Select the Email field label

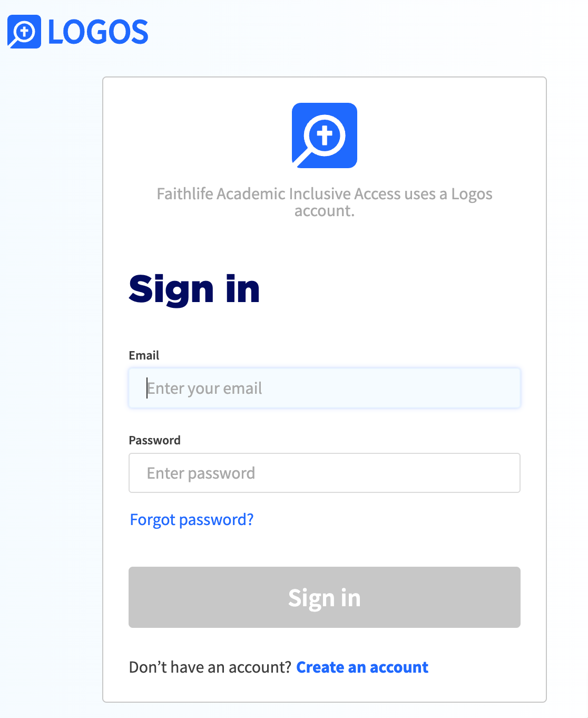(x=143, y=355)
